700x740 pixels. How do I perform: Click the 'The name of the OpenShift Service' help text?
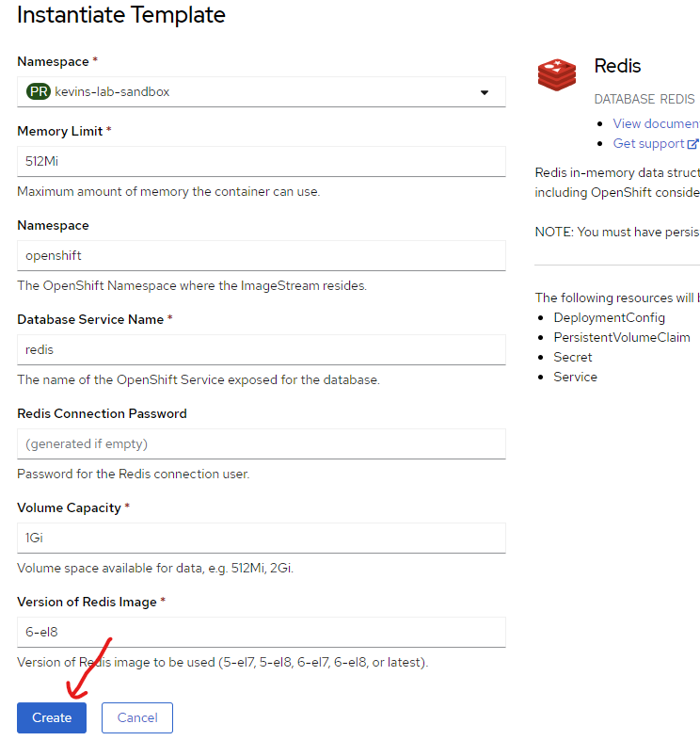tap(199, 380)
